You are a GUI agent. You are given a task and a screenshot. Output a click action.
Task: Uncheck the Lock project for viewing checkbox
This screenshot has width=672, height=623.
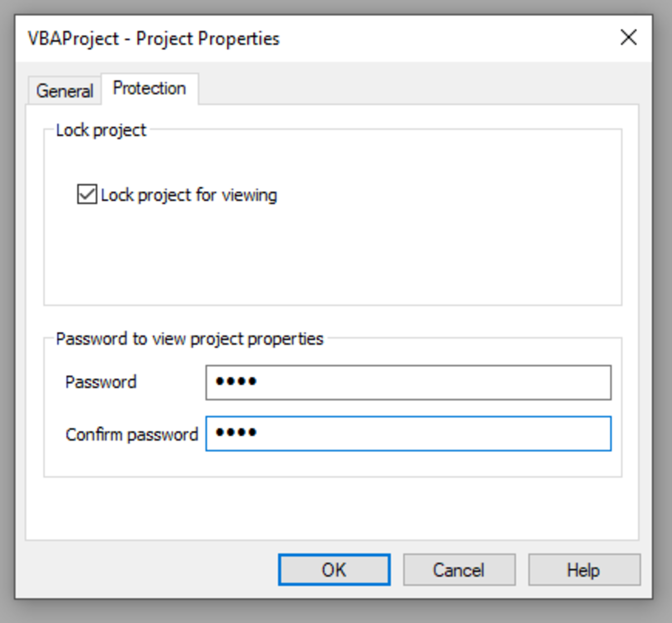tap(87, 195)
